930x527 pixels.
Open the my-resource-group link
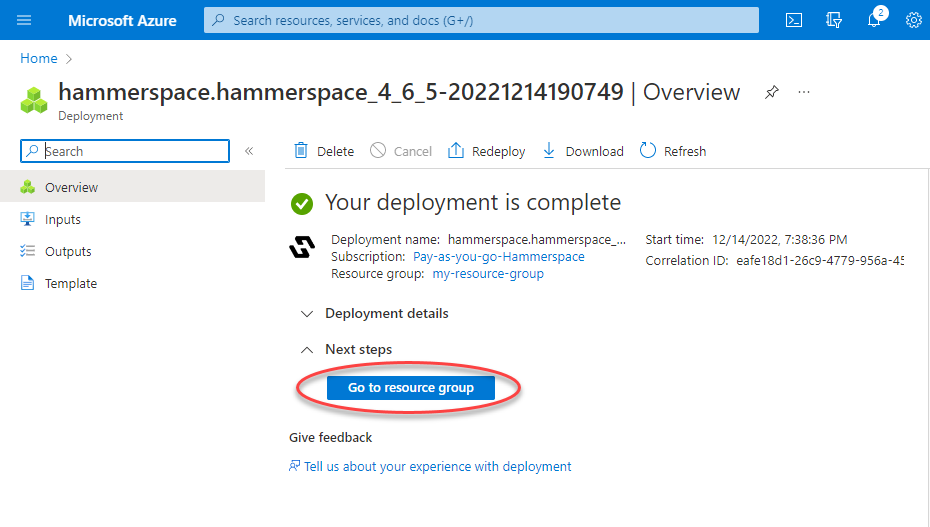pos(488,274)
